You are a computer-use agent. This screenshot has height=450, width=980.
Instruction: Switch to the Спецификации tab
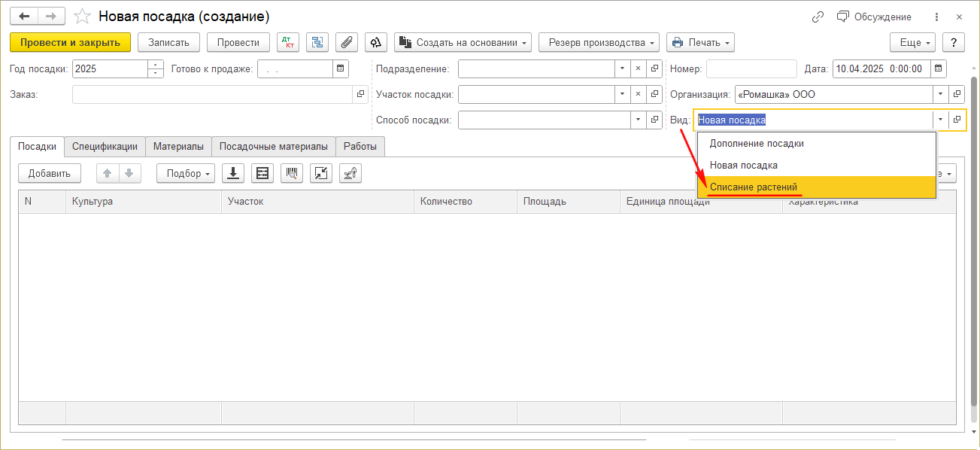[x=105, y=147]
